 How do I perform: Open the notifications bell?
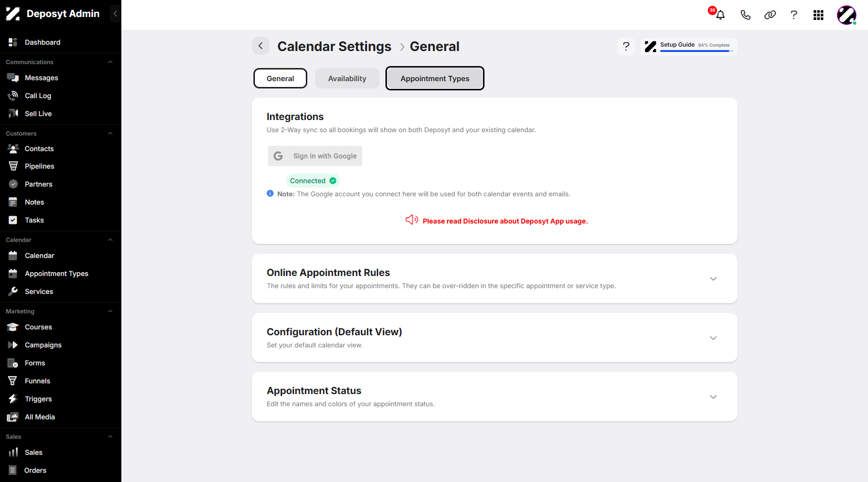pyautogui.click(x=720, y=15)
